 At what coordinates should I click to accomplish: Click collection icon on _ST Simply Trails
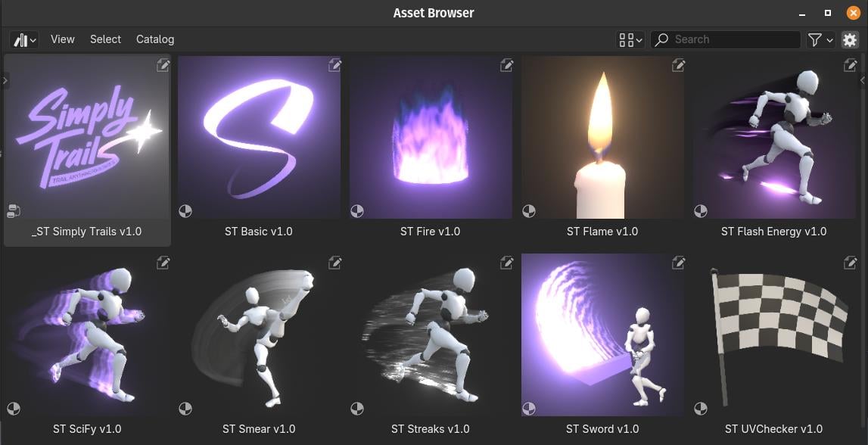[x=14, y=211]
